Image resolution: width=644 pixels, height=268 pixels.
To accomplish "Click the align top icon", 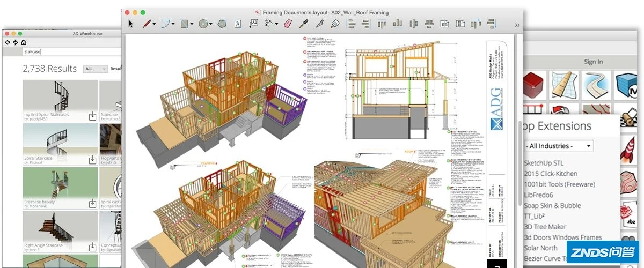I will tap(382, 24).
